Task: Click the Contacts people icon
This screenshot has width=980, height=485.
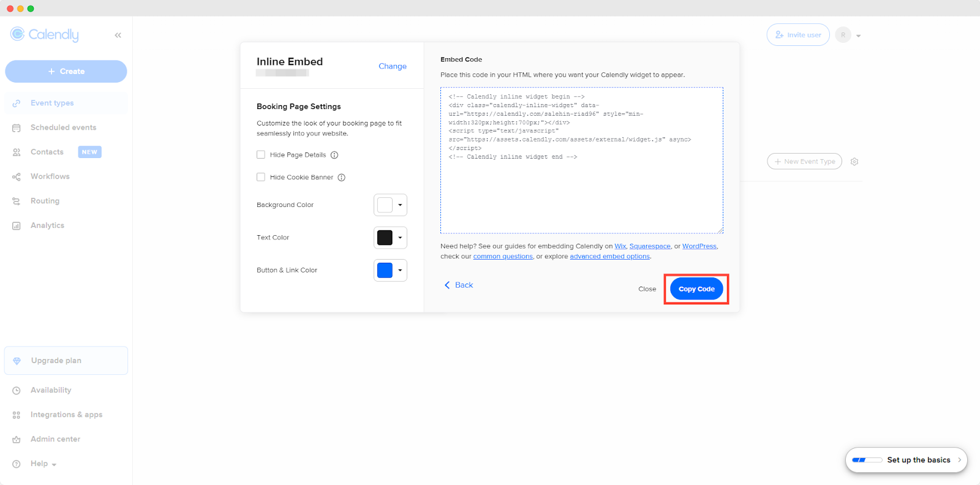Action: pos(17,152)
